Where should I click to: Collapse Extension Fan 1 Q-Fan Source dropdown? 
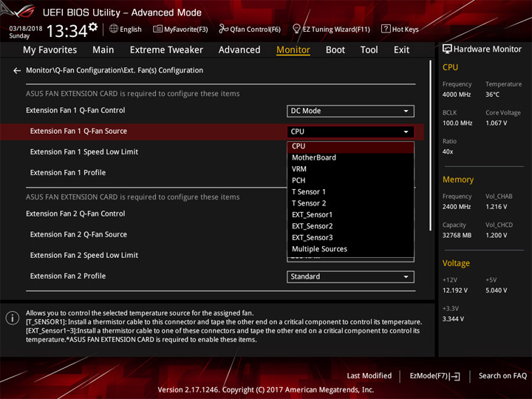(350, 132)
